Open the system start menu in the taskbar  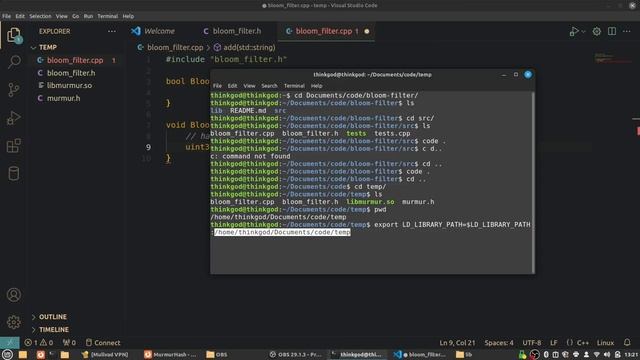[8, 354]
